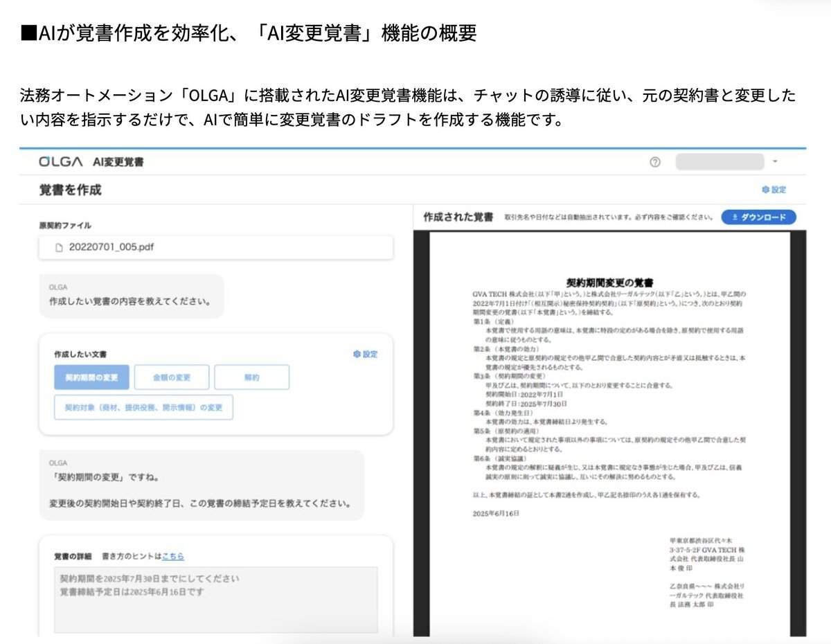
Task: Open 設定 in 作成したい文書 card
Action: point(365,354)
